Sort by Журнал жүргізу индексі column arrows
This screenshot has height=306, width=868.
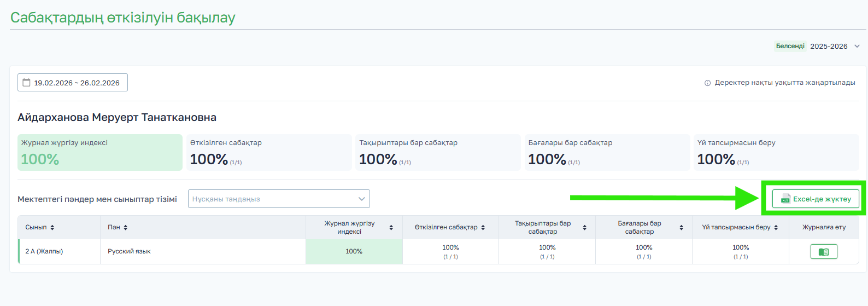coord(391,227)
